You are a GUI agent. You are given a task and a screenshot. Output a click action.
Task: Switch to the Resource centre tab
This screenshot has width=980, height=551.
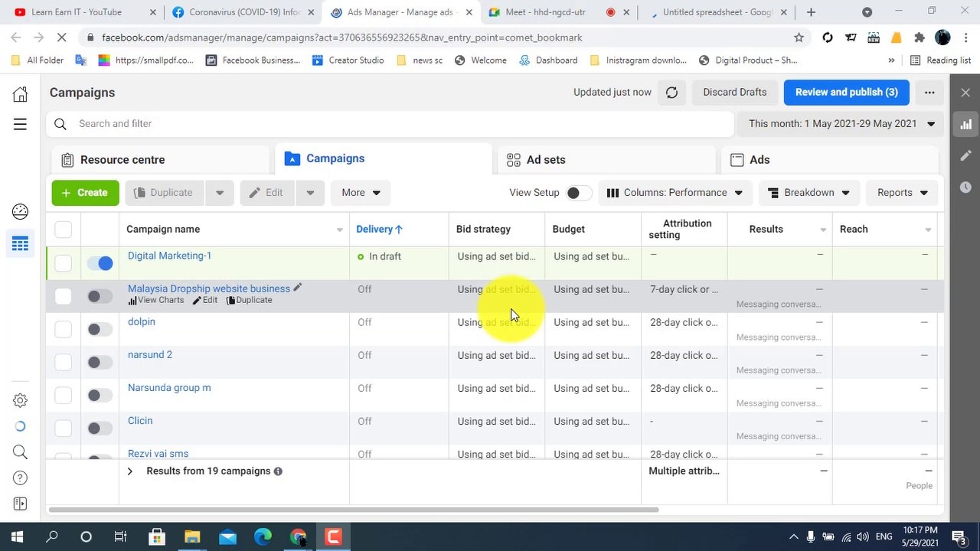(161, 160)
